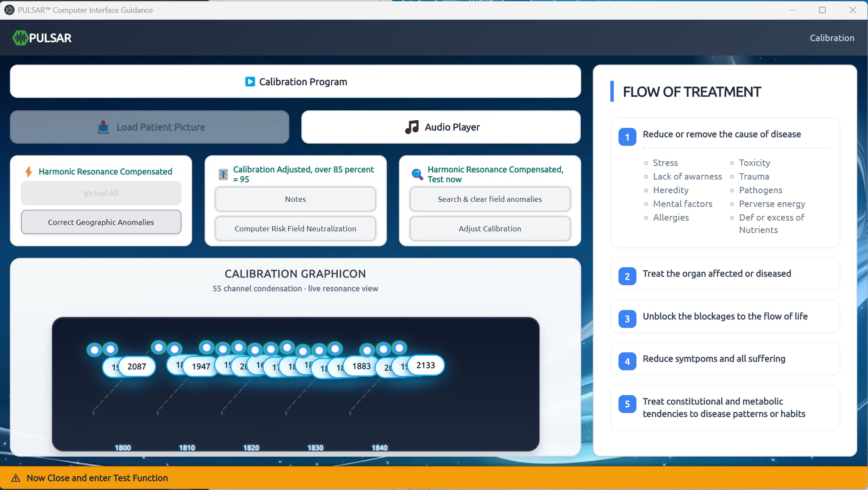Screen dimensions: 868x490
Task: Select the 1883 marker in the graphicon
Action: pos(361,366)
